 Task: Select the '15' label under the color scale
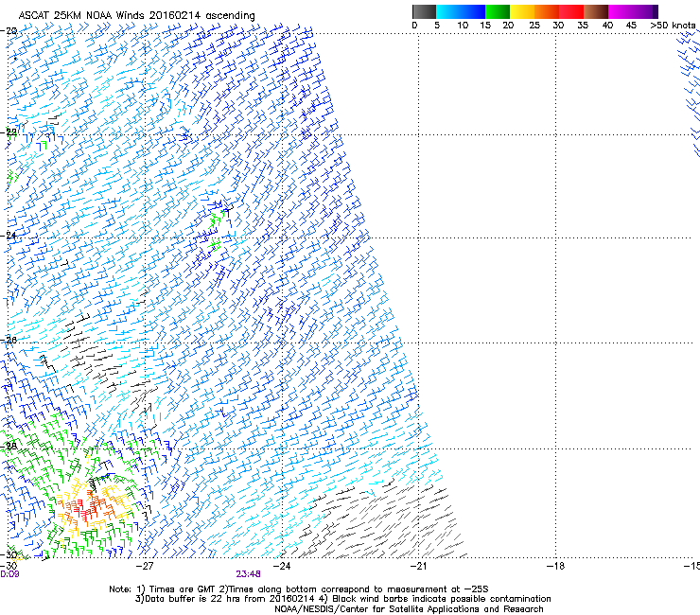[485, 25]
